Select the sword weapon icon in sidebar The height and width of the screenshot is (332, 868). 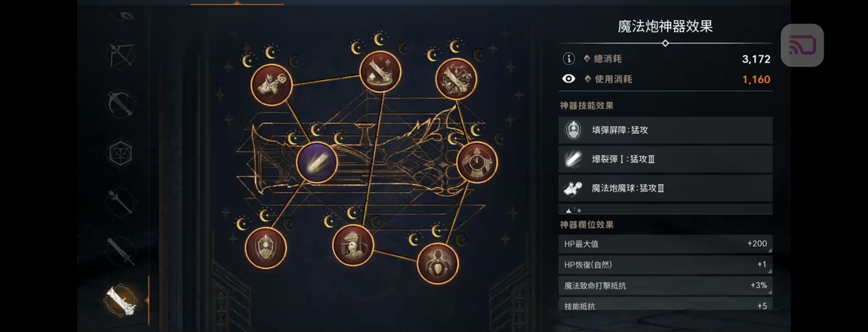tap(121, 251)
